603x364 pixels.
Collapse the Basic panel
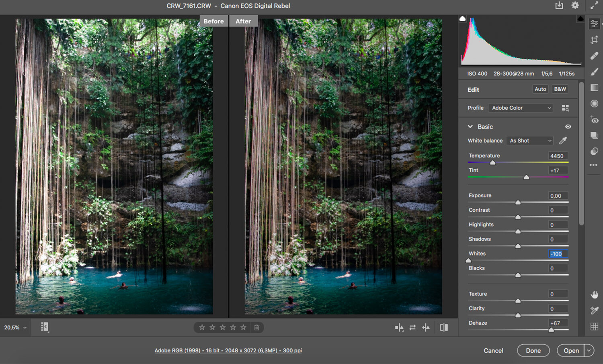[471, 127]
